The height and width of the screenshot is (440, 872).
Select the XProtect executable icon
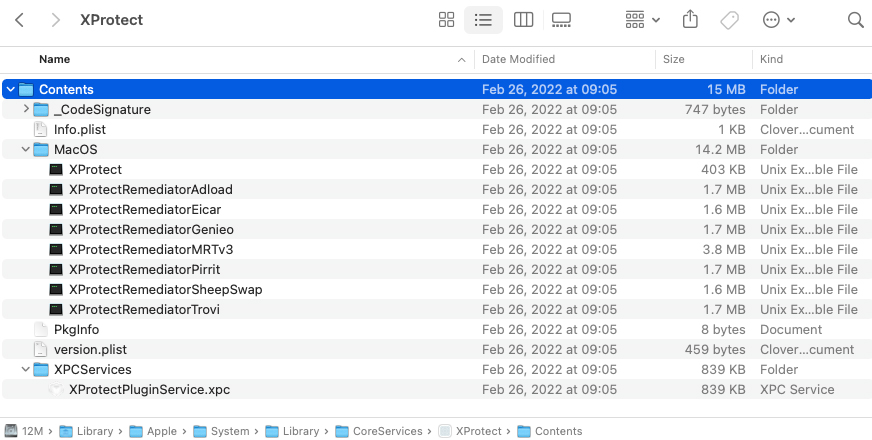[x=56, y=170]
